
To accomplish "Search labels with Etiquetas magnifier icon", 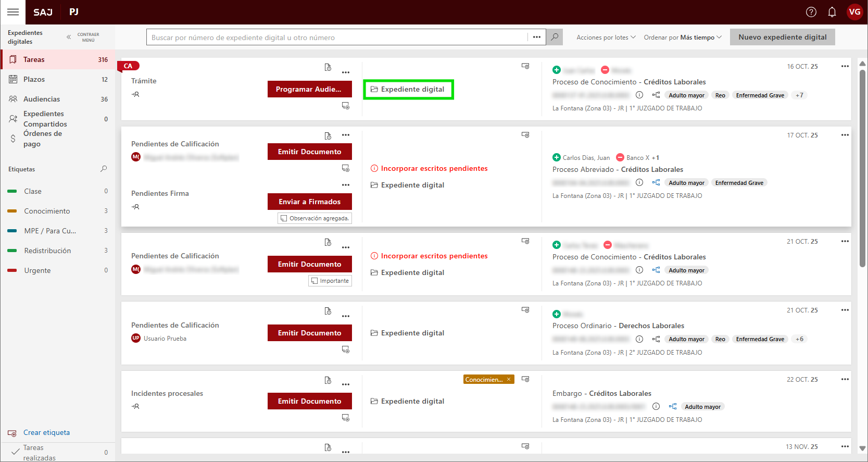I will coord(104,169).
